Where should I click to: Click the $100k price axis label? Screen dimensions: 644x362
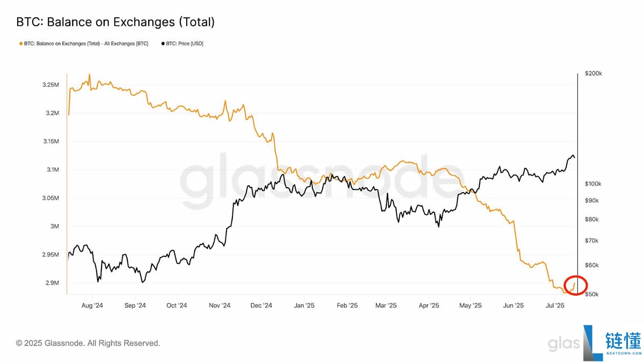point(592,184)
